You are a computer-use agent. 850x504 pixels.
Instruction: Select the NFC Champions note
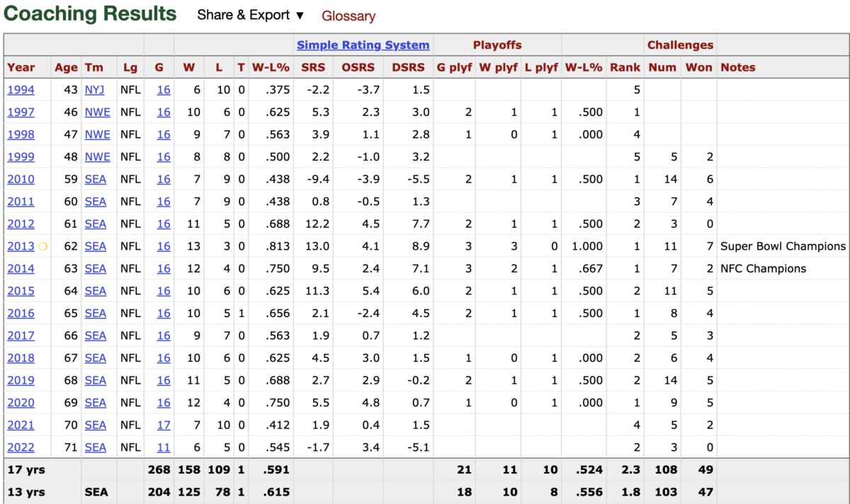click(763, 268)
